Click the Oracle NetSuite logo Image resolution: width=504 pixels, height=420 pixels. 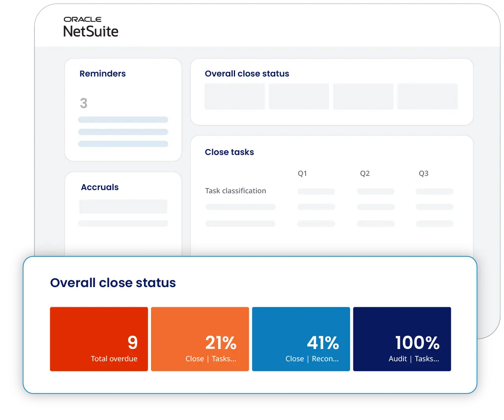91,26
